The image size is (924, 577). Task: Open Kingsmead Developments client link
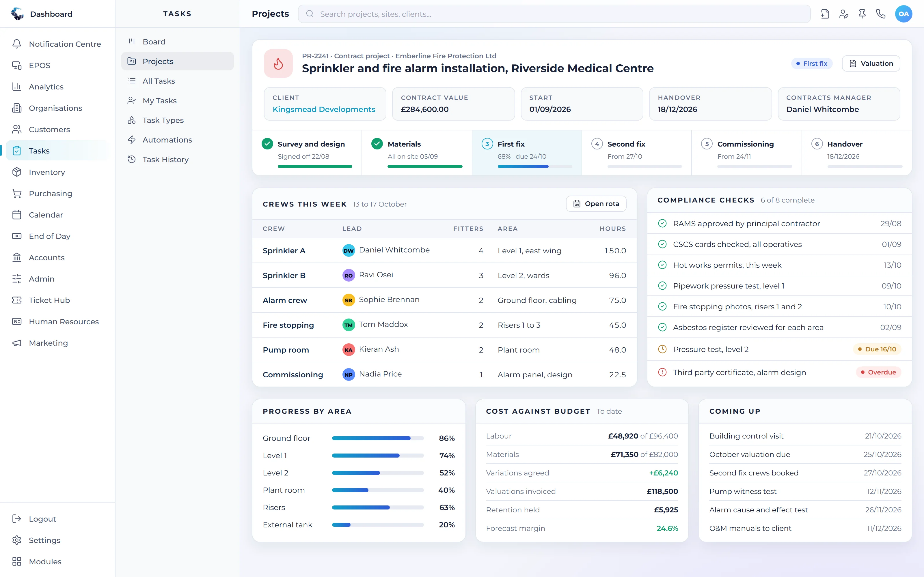click(x=324, y=110)
